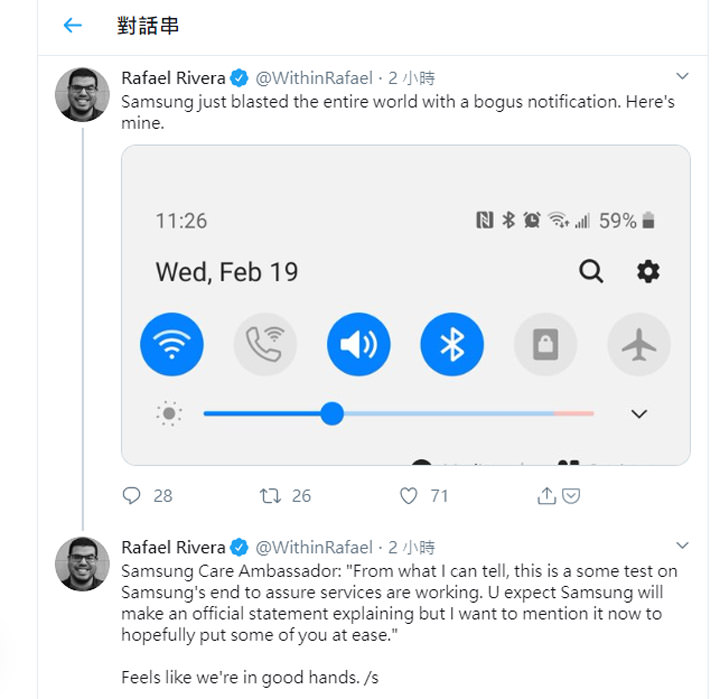Click the brightness slider handle
Screen dimensions: 720x699
pyautogui.click(x=333, y=413)
